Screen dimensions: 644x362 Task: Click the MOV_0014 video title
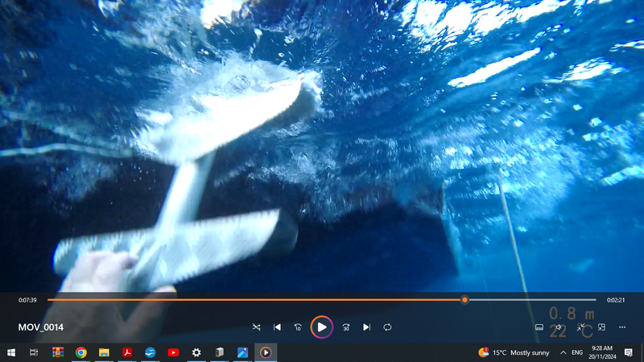point(41,327)
